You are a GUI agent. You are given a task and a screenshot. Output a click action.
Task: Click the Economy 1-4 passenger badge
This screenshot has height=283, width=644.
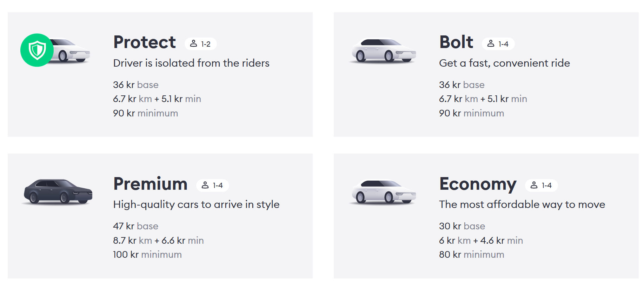(x=541, y=185)
